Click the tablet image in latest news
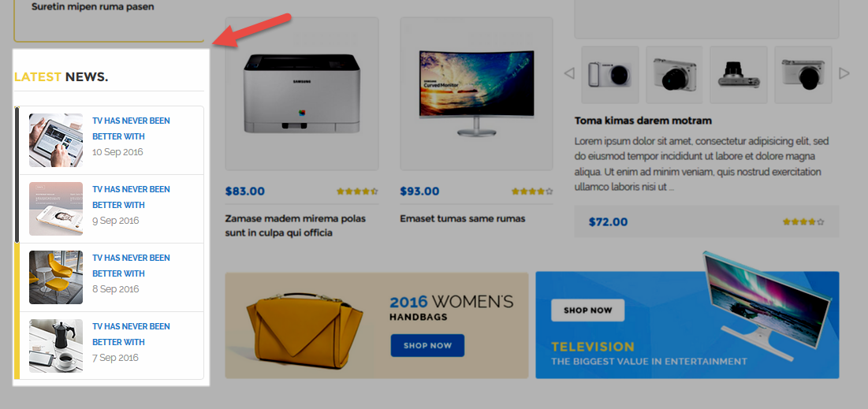The width and height of the screenshot is (868, 409). point(56,140)
